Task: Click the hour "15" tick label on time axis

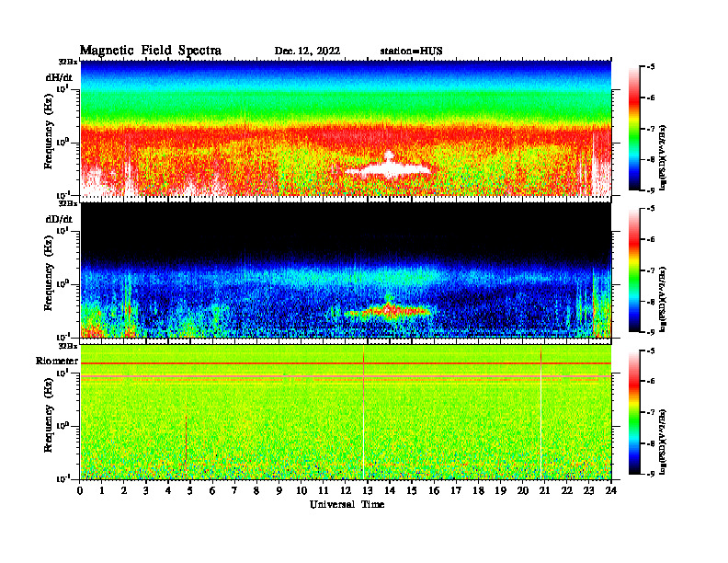Action: click(412, 491)
